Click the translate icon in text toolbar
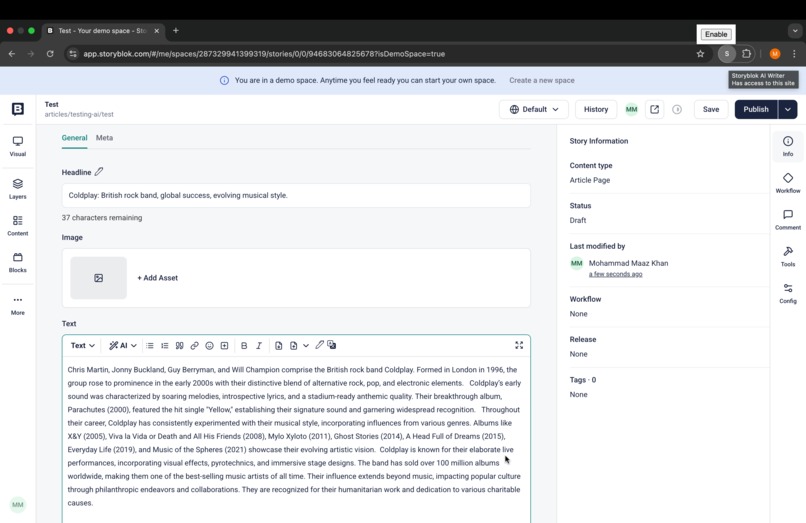This screenshot has height=523, width=806. coord(332,345)
